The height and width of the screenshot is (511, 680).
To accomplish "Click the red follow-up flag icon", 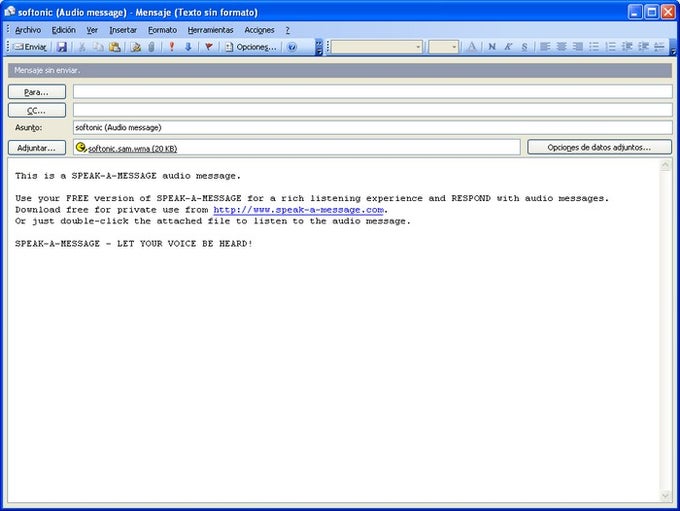I will [209, 47].
